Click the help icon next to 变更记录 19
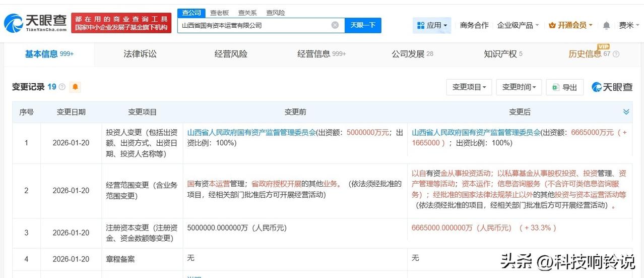 tap(62, 87)
